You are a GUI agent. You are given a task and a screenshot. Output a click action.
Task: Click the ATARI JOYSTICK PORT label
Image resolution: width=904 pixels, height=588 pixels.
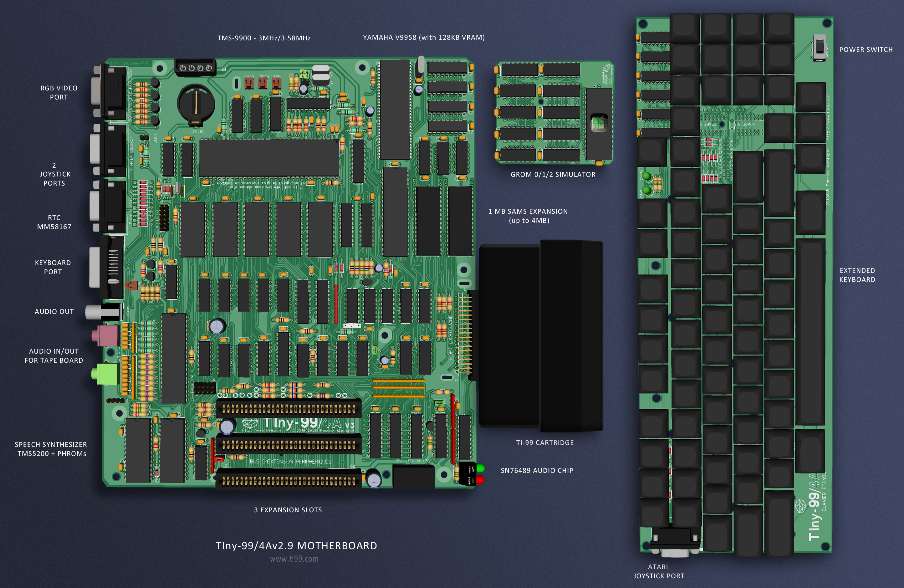tap(659, 571)
